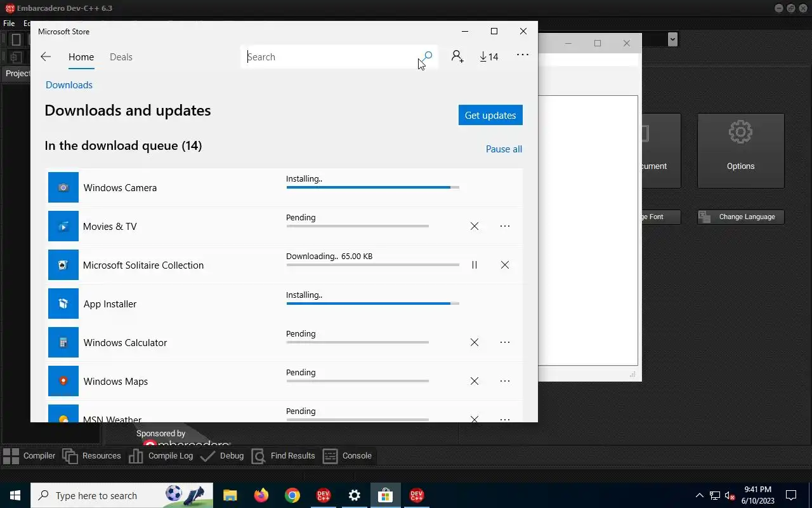Screen dimensions: 812x508
Task: Open the Debug tab in Dev-C++
Action: [x=222, y=455]
